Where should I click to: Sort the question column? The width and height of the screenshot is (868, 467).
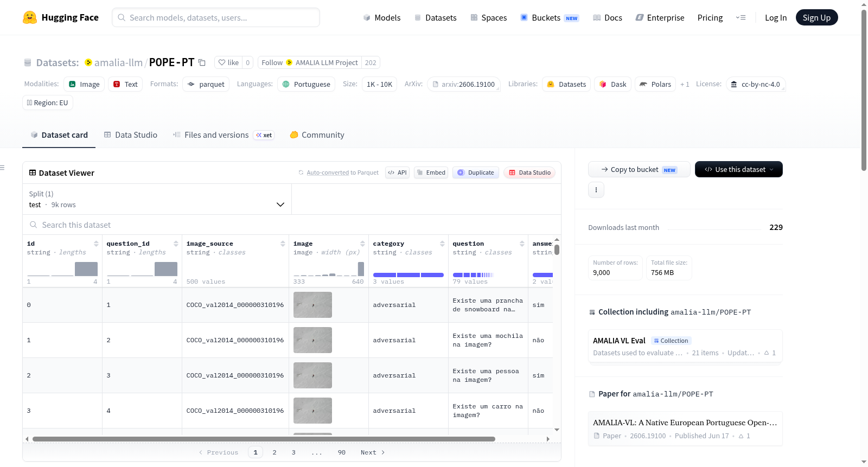coord(522,244)
